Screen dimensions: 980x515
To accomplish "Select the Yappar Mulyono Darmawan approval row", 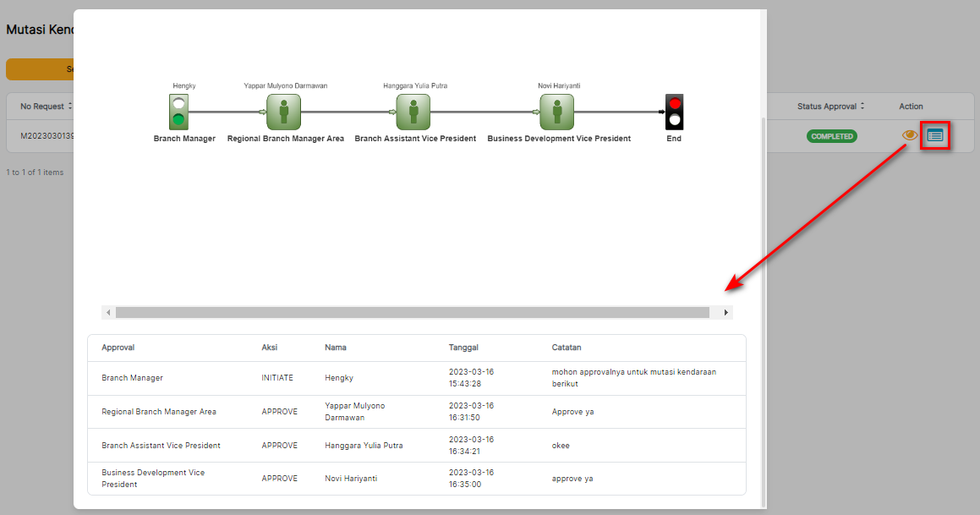I will pyautogui.click(x=416, y=412).
